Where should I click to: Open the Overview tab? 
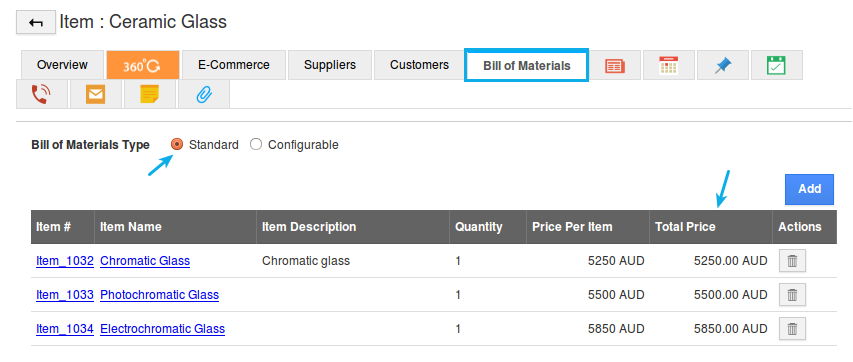(62, 65)
